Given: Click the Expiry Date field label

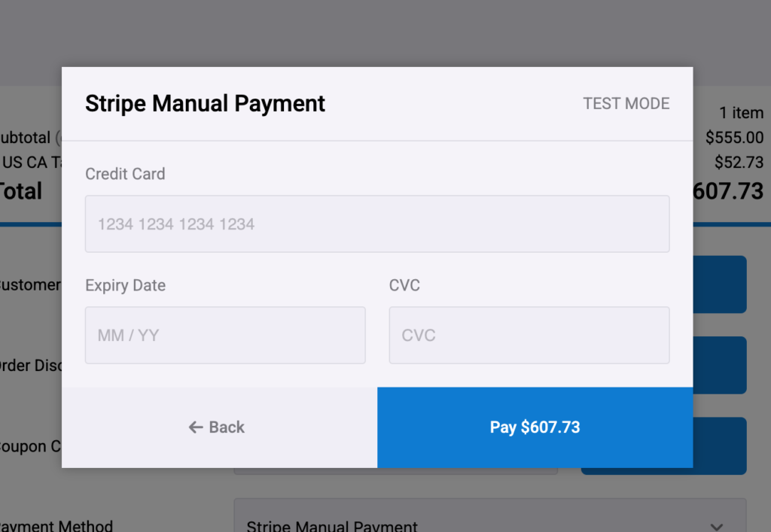Looking at the screenshot, I should (126, 285).
